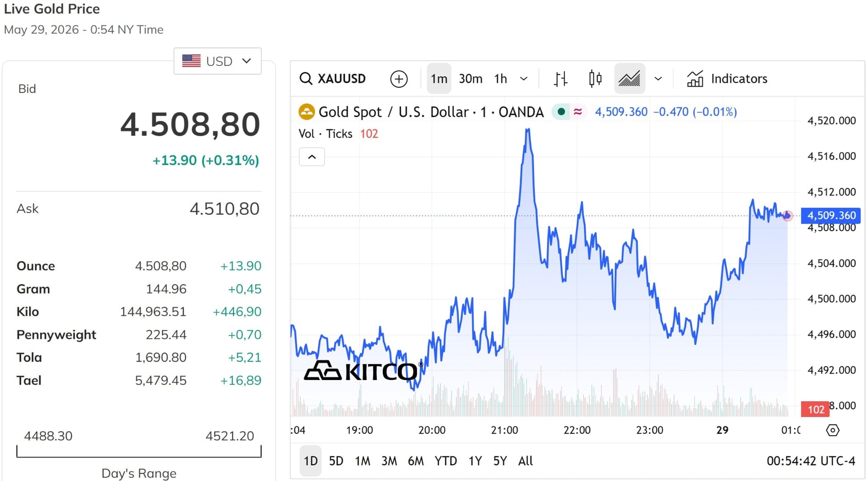
Task: Switch to the 30m interval
Action: pyautogui.click(x=471, y=79)
